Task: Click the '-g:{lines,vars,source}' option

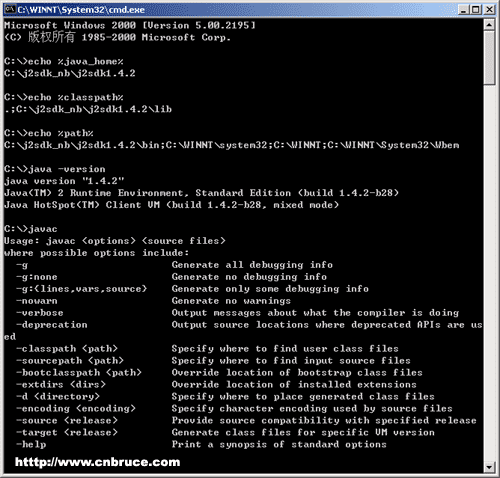Action: pyautogui.click(x=81, y=289)
